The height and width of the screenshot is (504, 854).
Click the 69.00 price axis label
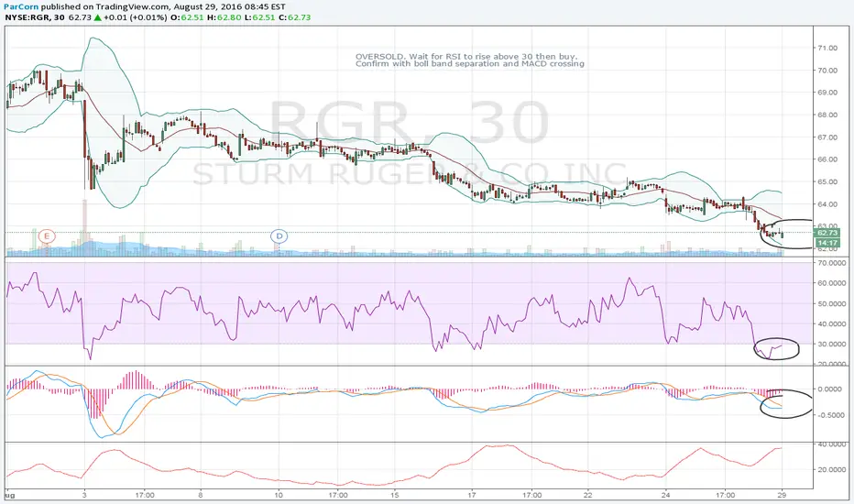tap(827, 93)
